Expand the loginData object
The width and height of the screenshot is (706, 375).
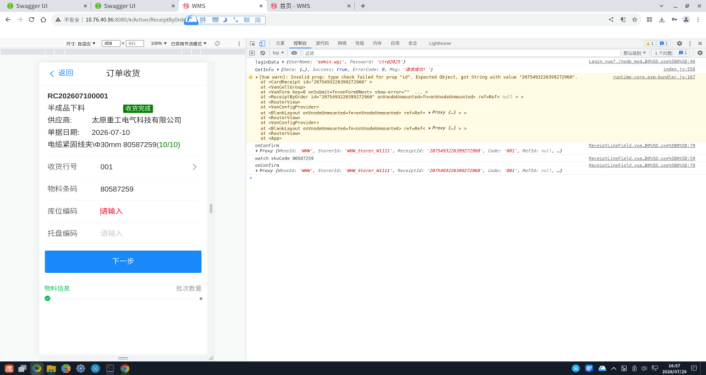(283, 62)
